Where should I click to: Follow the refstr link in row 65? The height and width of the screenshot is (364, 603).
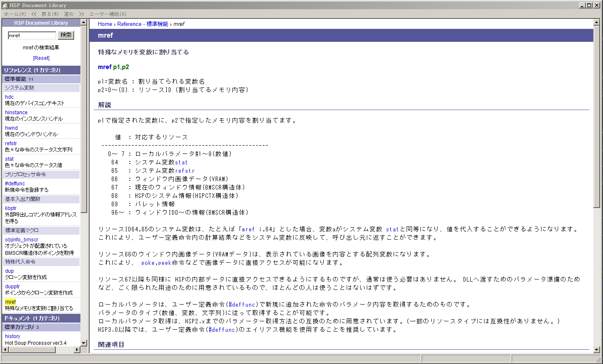pos(185,171)
